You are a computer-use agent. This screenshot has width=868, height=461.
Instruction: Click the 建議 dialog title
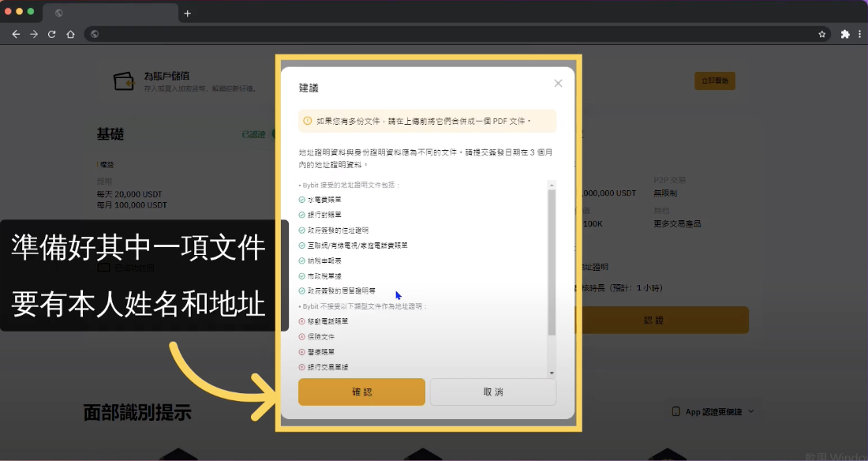coord(309,88)
